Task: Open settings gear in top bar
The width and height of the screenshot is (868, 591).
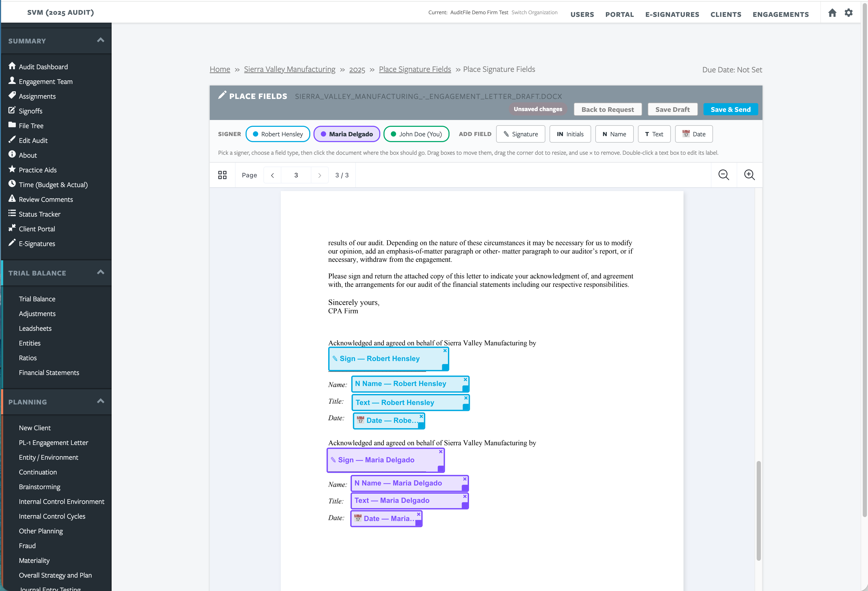Action: click(849, 13)
